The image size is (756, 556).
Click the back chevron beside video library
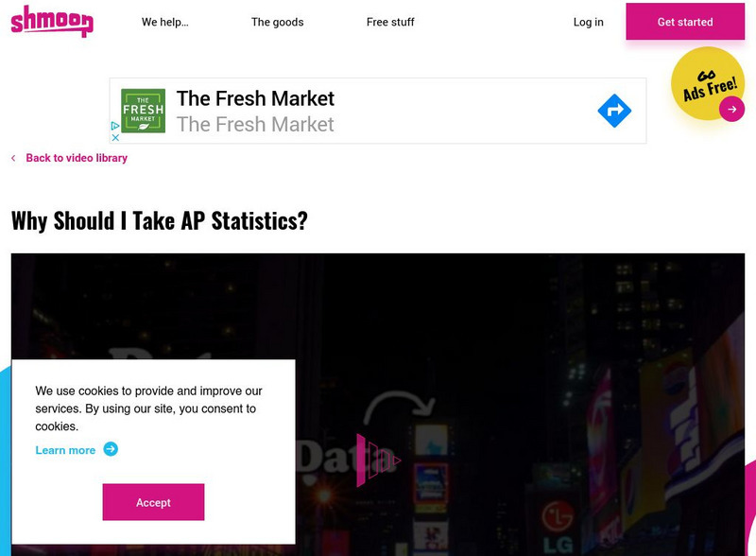click(x=14, y=158)
